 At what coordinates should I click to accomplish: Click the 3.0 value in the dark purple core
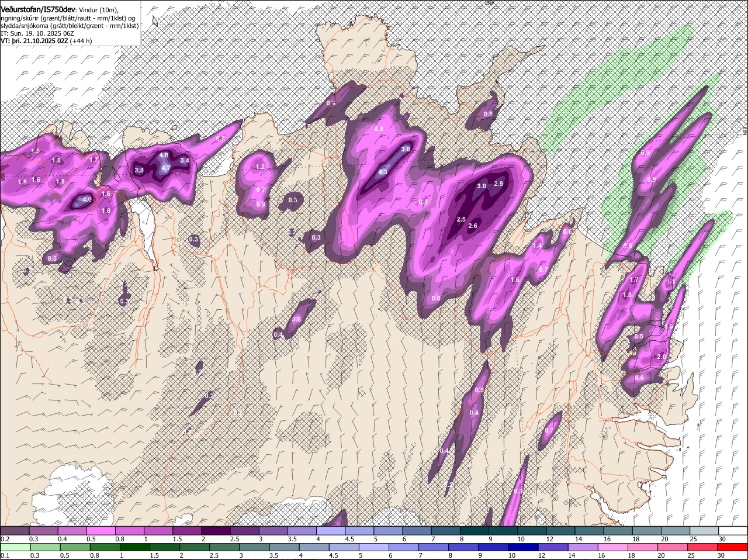click(482, 186)
